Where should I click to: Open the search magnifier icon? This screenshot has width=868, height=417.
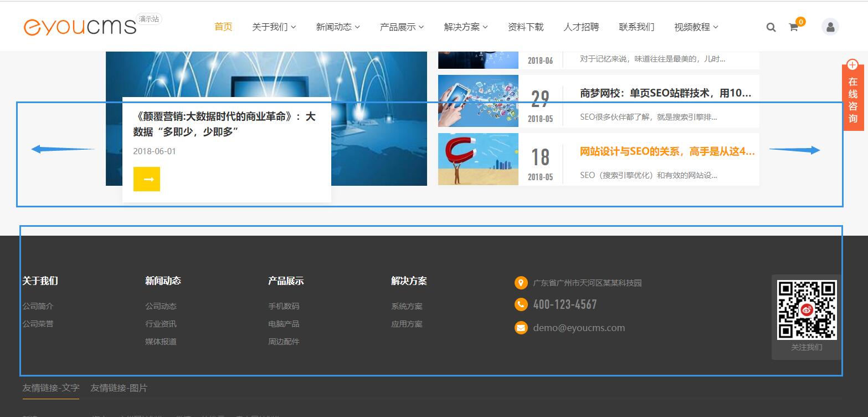pyautogui.click(x=771, y=27)
